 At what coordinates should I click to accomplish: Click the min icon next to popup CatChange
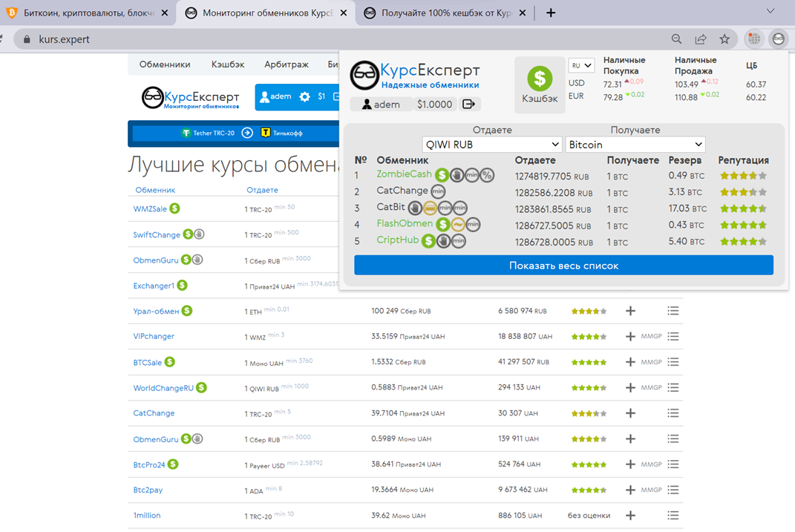438,191
